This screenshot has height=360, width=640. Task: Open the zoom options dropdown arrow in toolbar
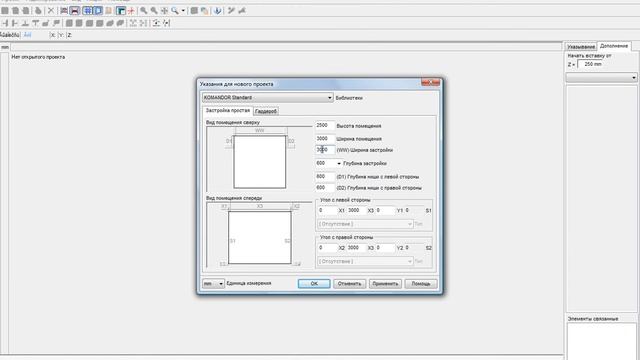183,11
